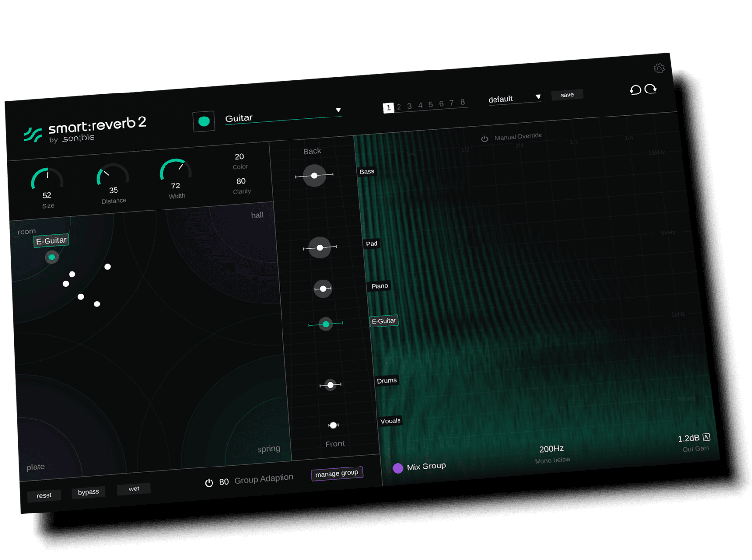Click the manage group button
Image resolution: width=752 pixels, height=560 pixels.
pyautogui.click(x=337, y=473)
